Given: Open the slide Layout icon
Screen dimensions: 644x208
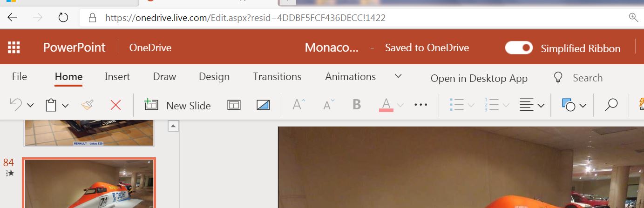Looking at the screenshot, I should (234, 105).
